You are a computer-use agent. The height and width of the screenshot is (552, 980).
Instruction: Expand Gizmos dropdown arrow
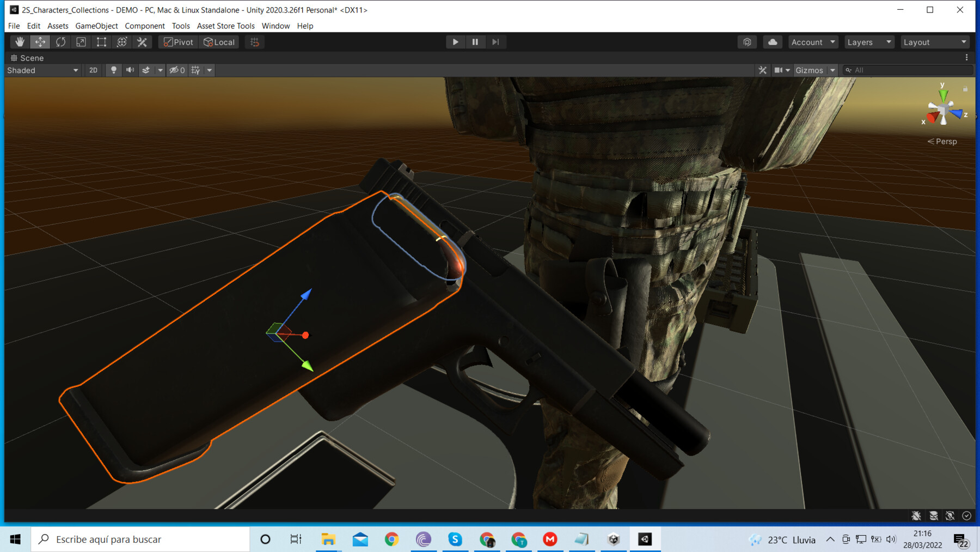832,70
